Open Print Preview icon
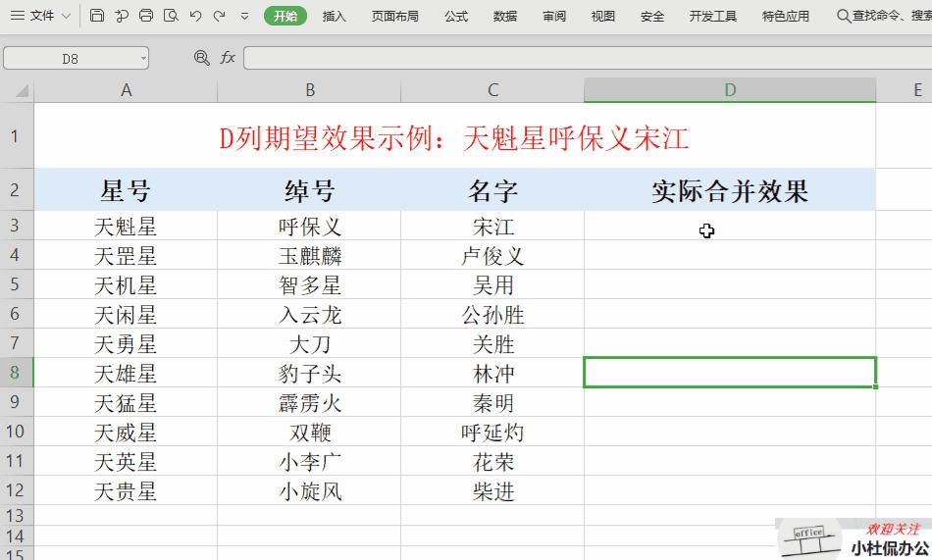The width and height of the screenshot is (932, 560). coord(171,16)
